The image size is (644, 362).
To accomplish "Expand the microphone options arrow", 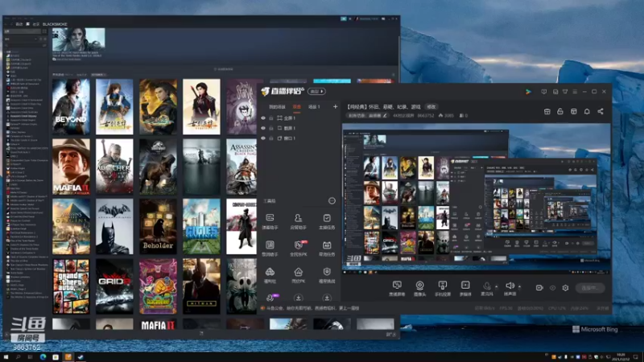I will [x=496, y=286].
